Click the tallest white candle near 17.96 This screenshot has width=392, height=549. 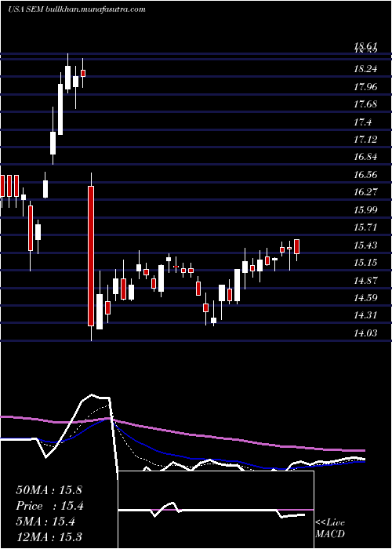point(60,109)
